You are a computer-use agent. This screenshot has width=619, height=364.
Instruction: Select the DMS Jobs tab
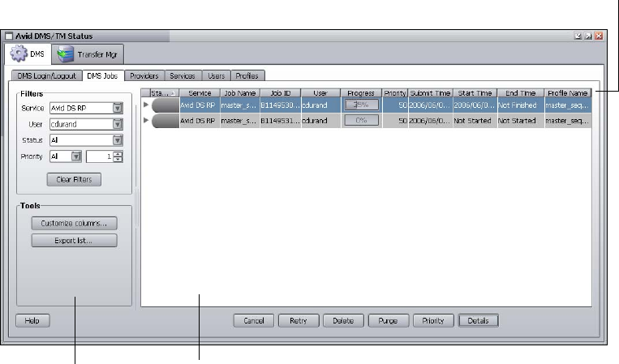click(103, 75)
